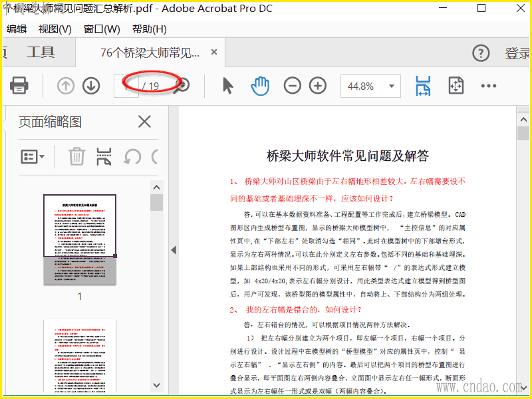Switch to the 工具 tab

tap(41, 53)
